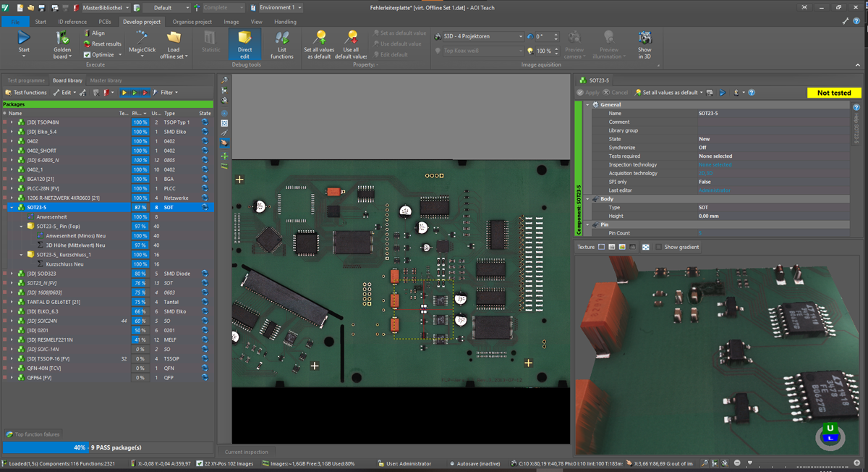Click the blue help icon in SOT23-5 toolbar
Image resolution: width=868 pixels, height=472 pixels.
point(752,93)
